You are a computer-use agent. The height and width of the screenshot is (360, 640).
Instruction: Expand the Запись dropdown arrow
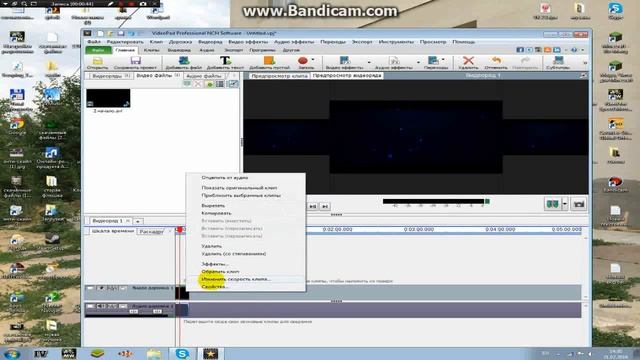[x=313, y=60]
